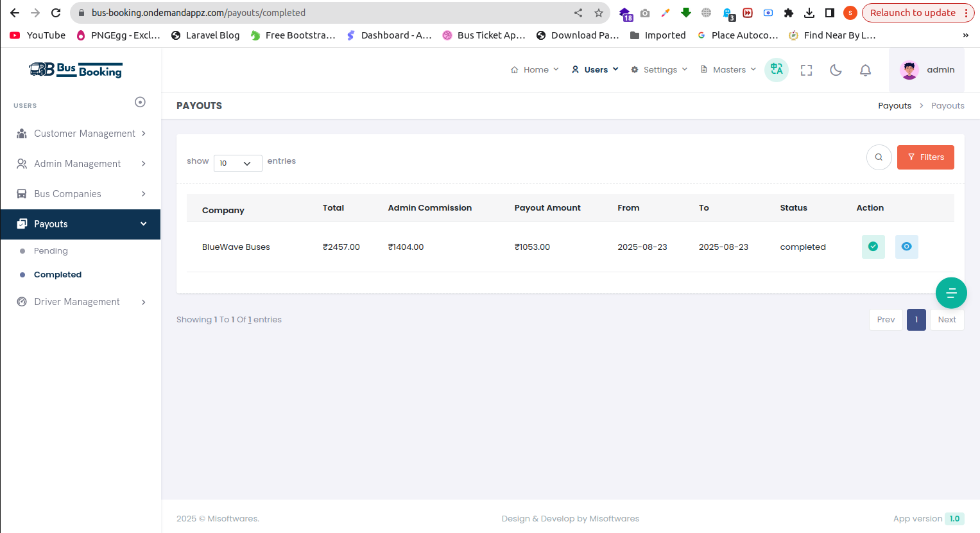Image resolution: width=980 pixels, height=533 pixels.
Task: Toggle fullscreen mode icon
Action: (x=807, y=70)
